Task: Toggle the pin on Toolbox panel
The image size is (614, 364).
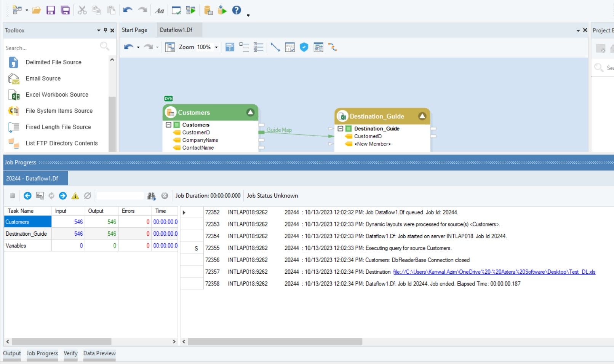Action: click(x=106, y=30)
